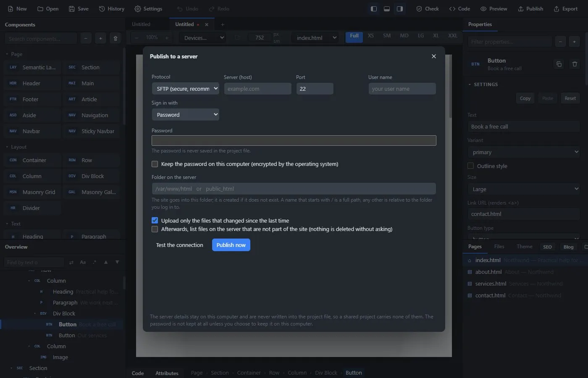Click the Reset button in Settings

pos(570,98)
